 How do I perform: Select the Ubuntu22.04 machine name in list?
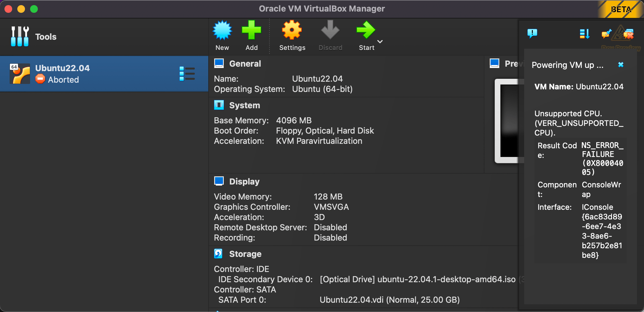point(62,68)
